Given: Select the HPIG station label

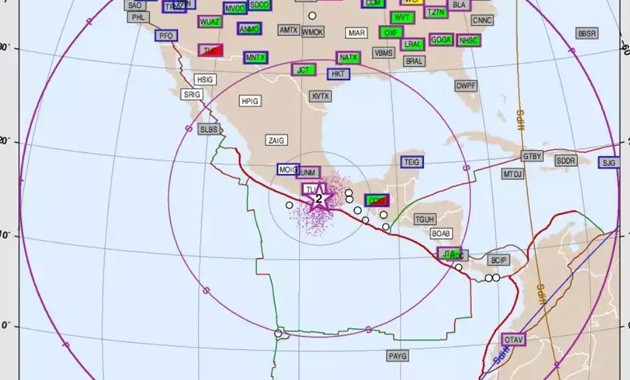Looking at the screenshot, I should click(250, 101).
